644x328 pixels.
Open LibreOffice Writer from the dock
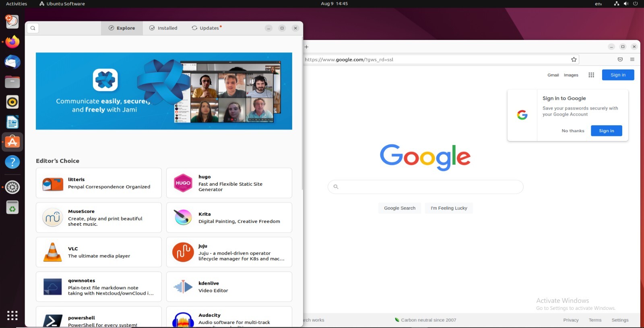click(x=12, y=122)
